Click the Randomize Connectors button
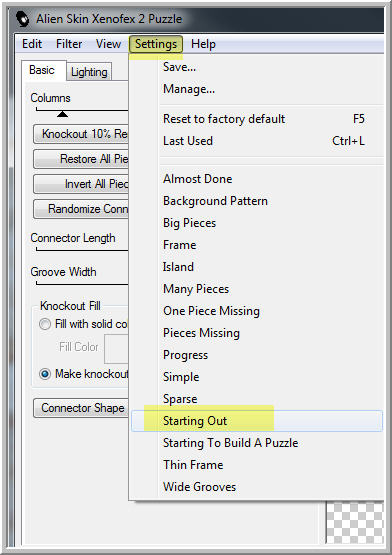Image resolution: width=392 pixels, height=555 pixels. [x=81, y=209]
